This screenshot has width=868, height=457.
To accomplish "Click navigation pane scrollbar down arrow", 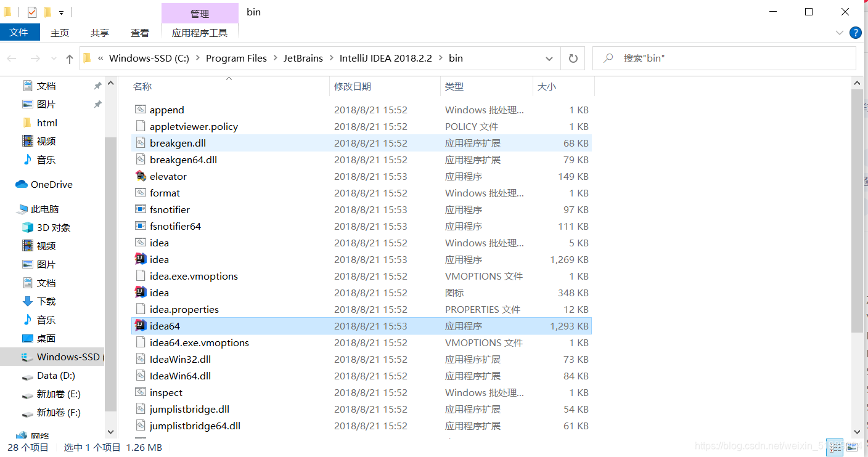I will (x=111, y=432).
